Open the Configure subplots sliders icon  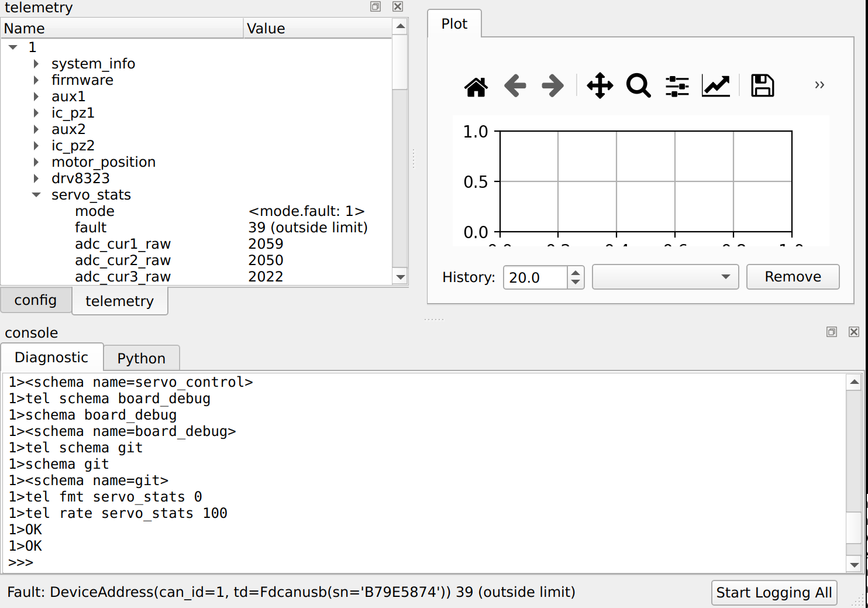677,86
